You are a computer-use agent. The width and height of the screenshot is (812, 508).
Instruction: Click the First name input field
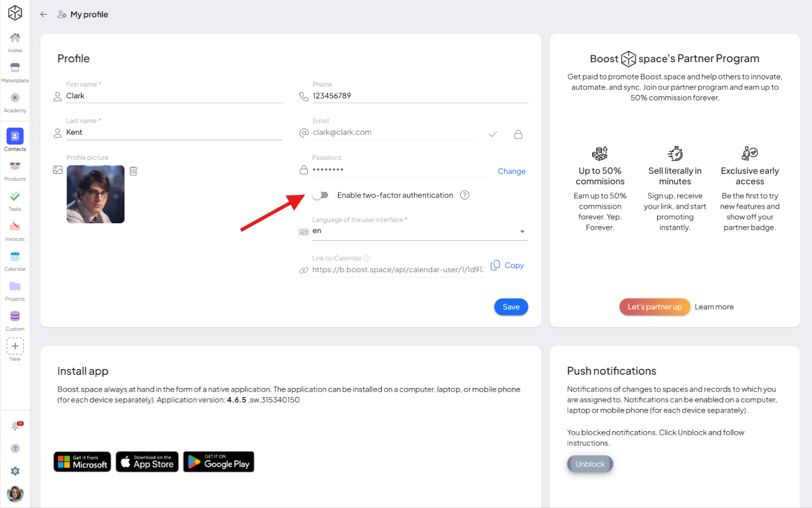tap(174, 96)
